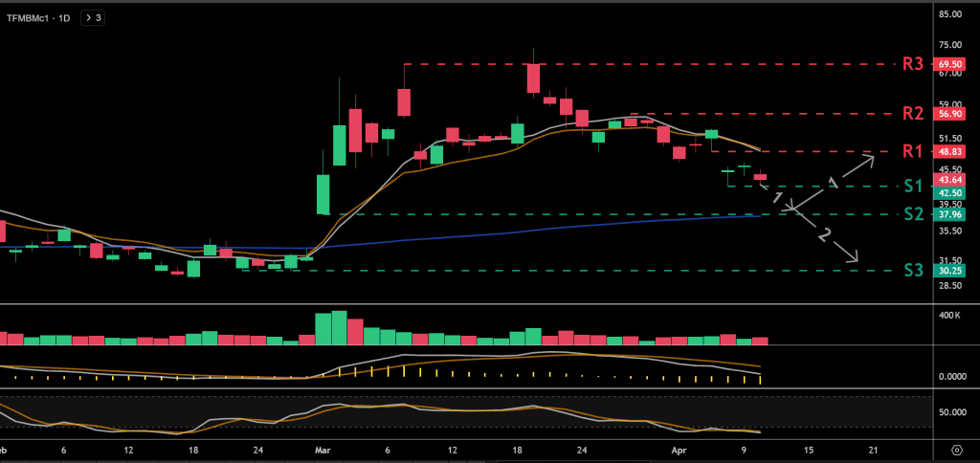
Task: Select the green 30.25 price label
Action: 948,271
